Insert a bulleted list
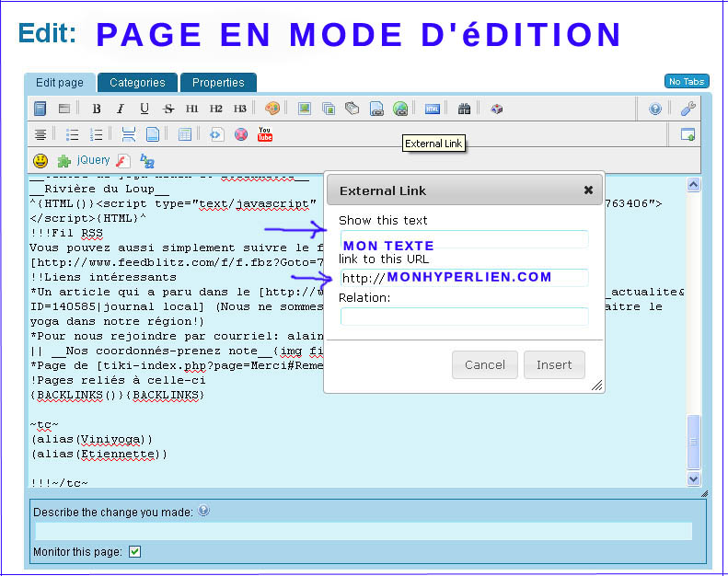728x576 pixels. pyautogui.click(x=73, y=134)
